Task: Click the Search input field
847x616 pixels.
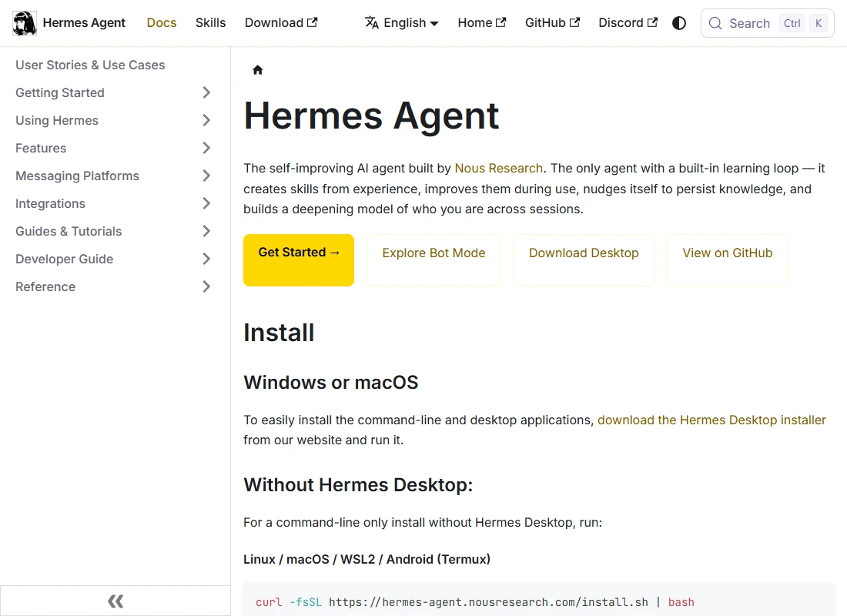Action: click(768, 23)
